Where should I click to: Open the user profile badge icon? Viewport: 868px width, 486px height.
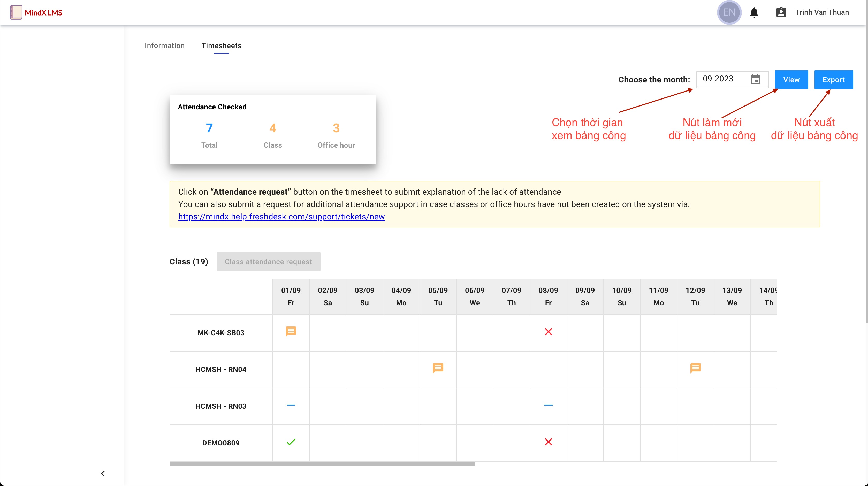pyautogui.click(x=781, y=12)
